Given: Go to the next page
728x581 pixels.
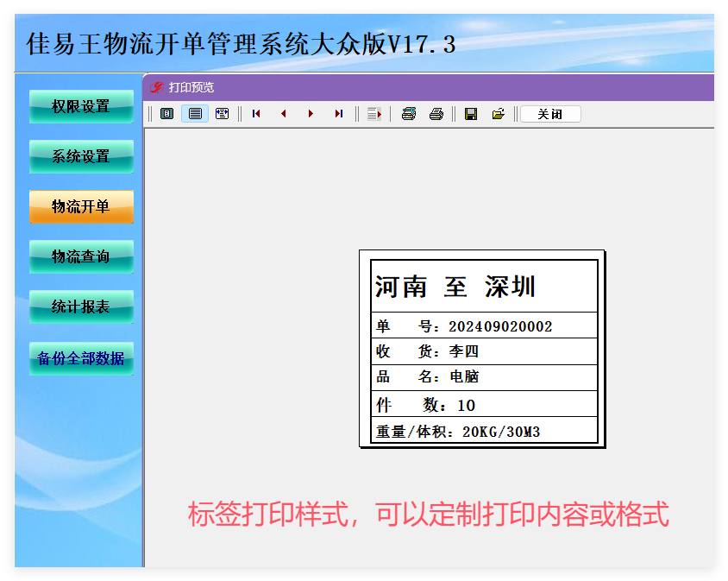Looking at the screenshot, I should (311, 114).
